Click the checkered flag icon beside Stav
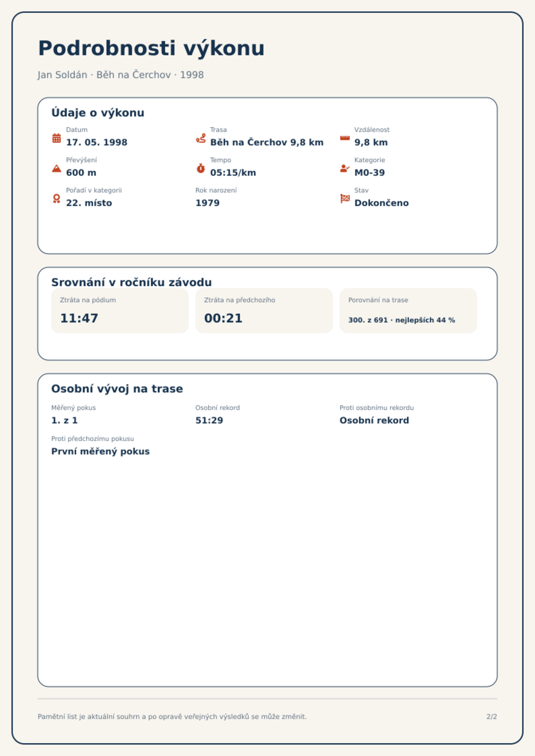 (x=345, y=199)
